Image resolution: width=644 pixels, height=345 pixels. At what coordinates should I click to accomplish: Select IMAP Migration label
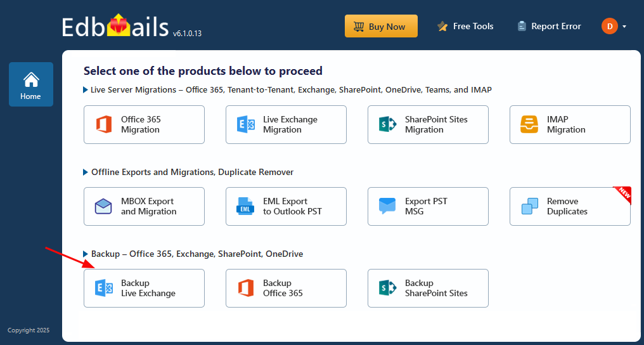click(x=566, y=124)
